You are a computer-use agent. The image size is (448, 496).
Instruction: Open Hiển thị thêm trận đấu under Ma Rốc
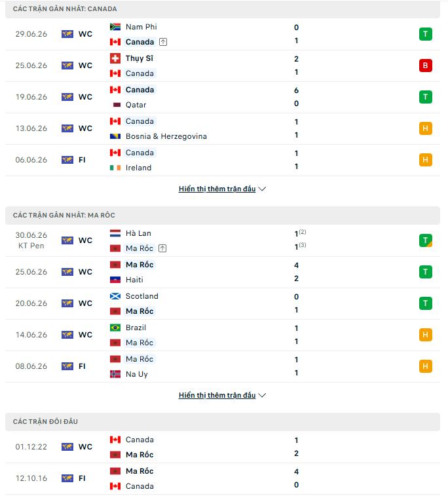[x=217, y=395]
